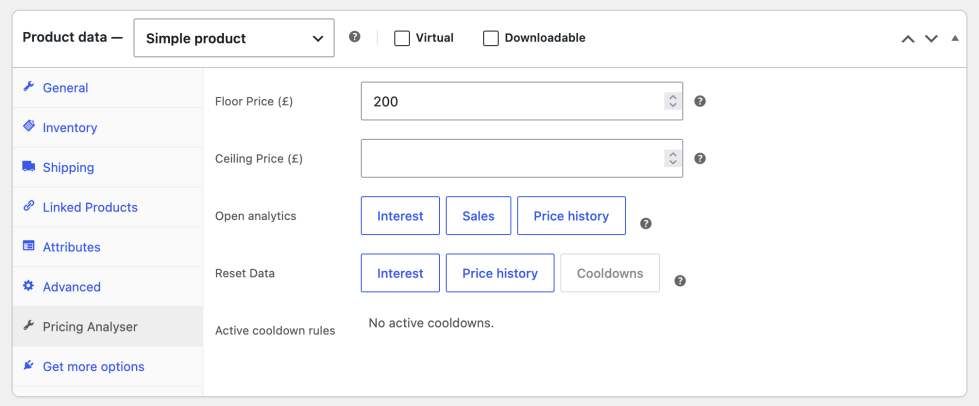Click the help icon beside Floor Price

[700, 101]
